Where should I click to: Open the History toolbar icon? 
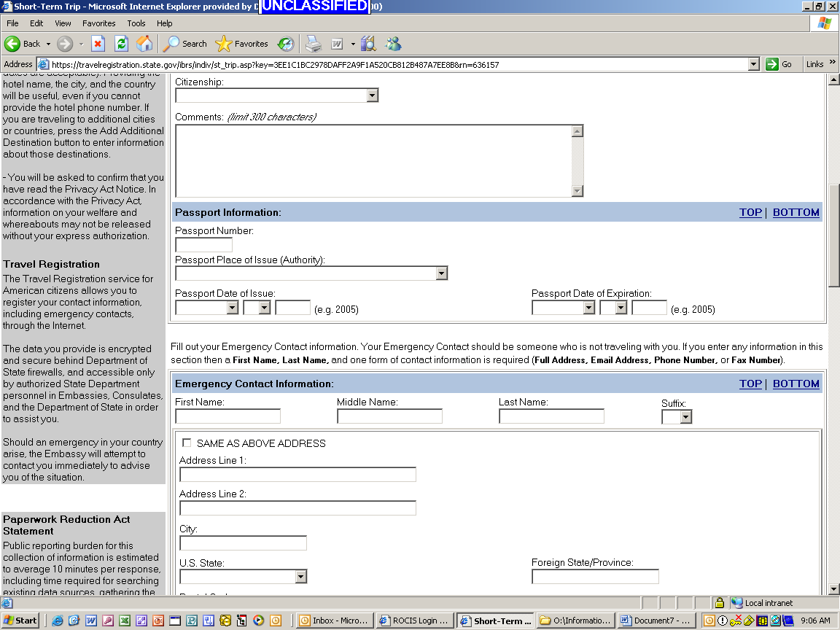[x=285, y=44]
